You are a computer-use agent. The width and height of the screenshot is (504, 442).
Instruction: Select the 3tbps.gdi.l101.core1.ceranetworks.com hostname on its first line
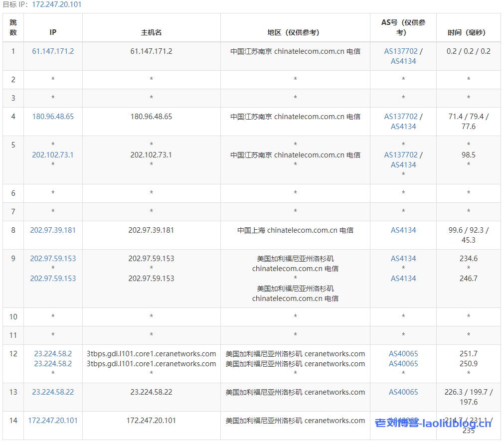tap(151, 354)
